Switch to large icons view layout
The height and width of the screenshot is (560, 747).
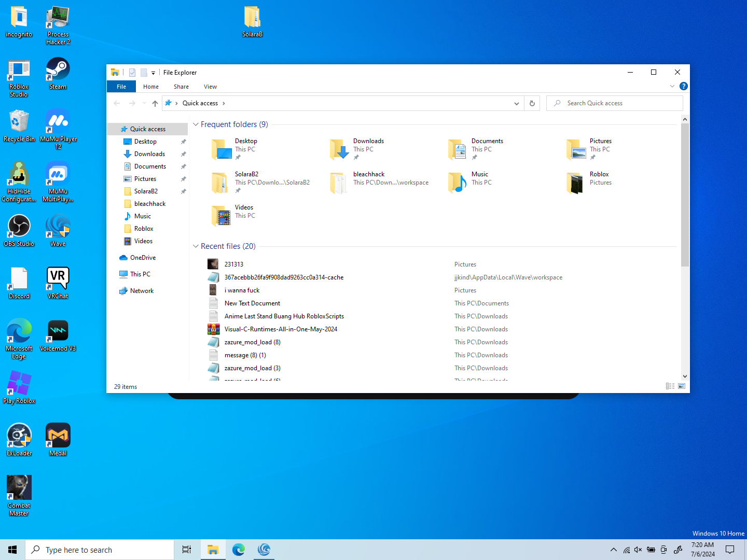point(682,386)
